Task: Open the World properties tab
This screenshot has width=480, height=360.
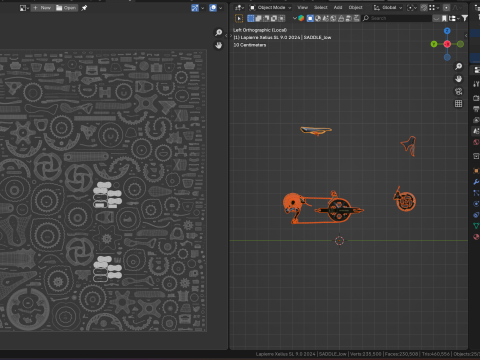Action: pos(476,142)
